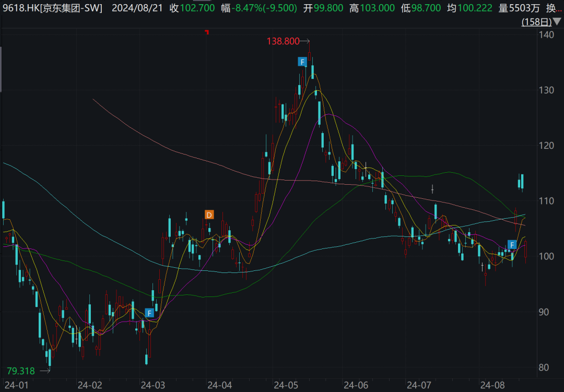Image resolution: width=564 pixels, height=392 pixels.
Task: Click the blue F marker in August
Action: 512,245
